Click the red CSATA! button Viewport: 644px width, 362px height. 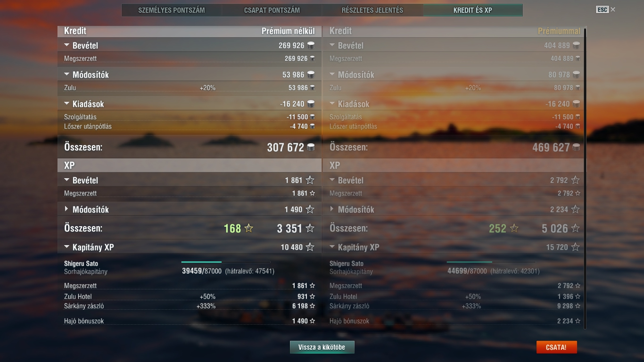click(556, 347)
